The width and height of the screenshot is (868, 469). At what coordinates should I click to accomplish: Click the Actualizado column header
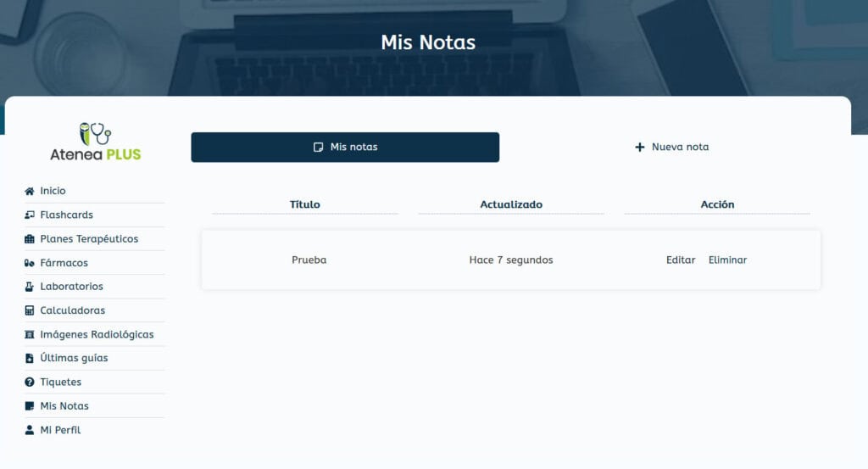[510, 204]
